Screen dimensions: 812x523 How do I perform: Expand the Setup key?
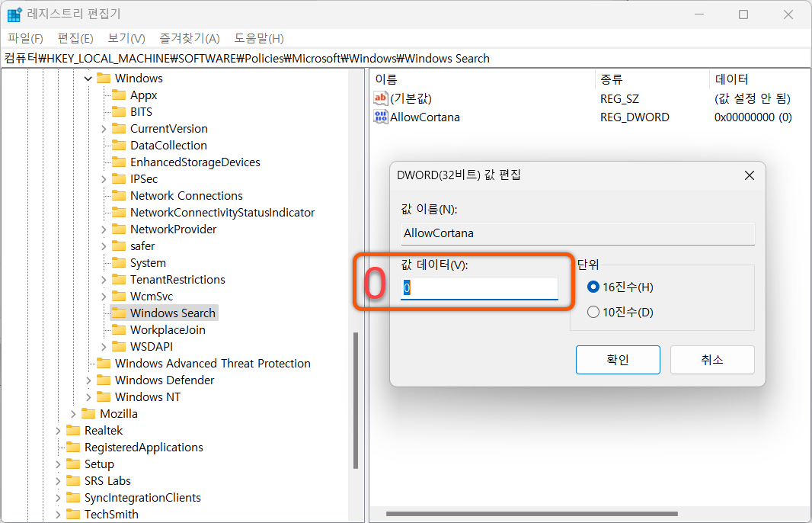tap(58, 464)
